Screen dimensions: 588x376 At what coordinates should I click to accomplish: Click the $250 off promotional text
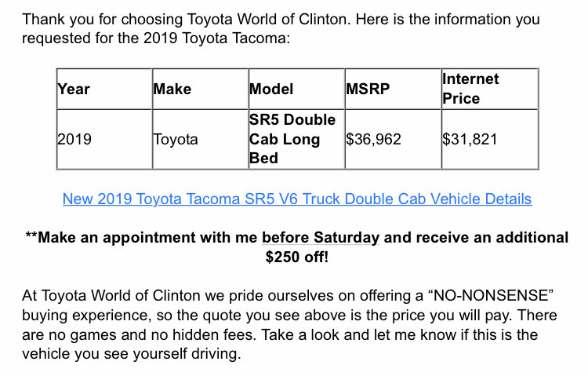point(296,257)
